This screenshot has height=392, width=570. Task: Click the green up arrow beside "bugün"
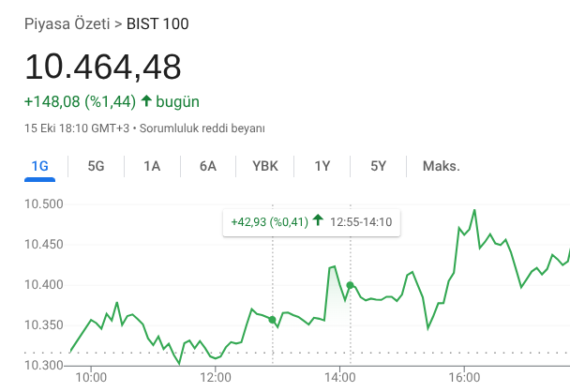(146, 101)
